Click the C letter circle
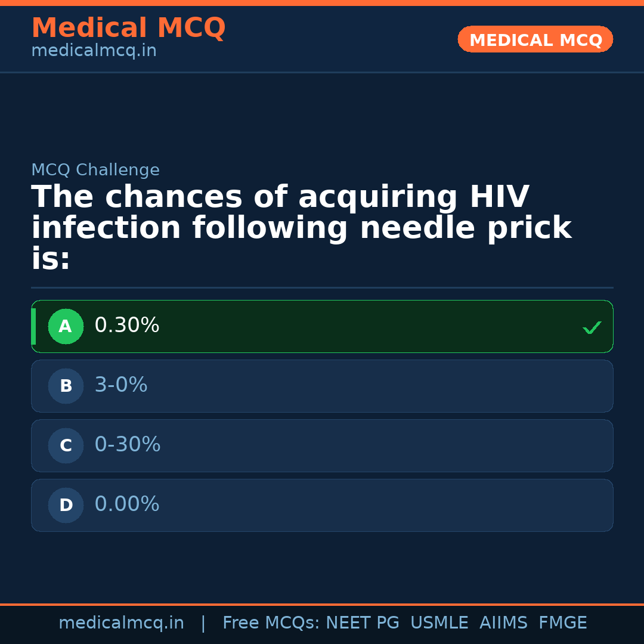The width and height of the screenshot is (644, 644). (x=66, y=446)
